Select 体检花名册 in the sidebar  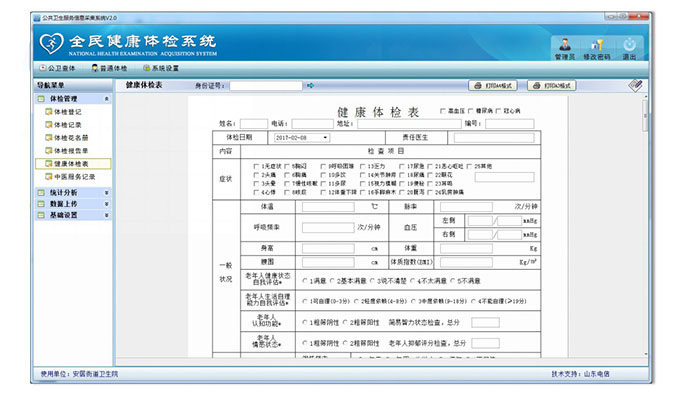(x=67, y=138)
